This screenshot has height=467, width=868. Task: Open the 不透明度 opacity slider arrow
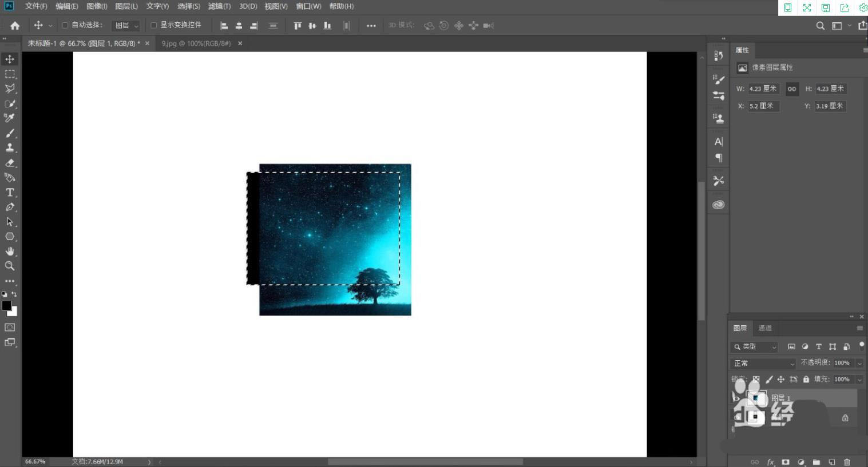(859, 364)
